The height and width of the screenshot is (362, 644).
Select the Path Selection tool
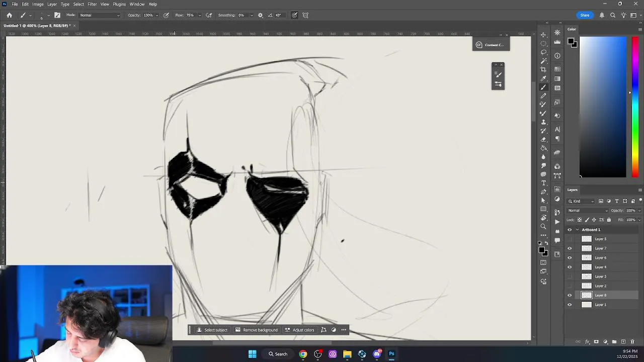[543, 201]
